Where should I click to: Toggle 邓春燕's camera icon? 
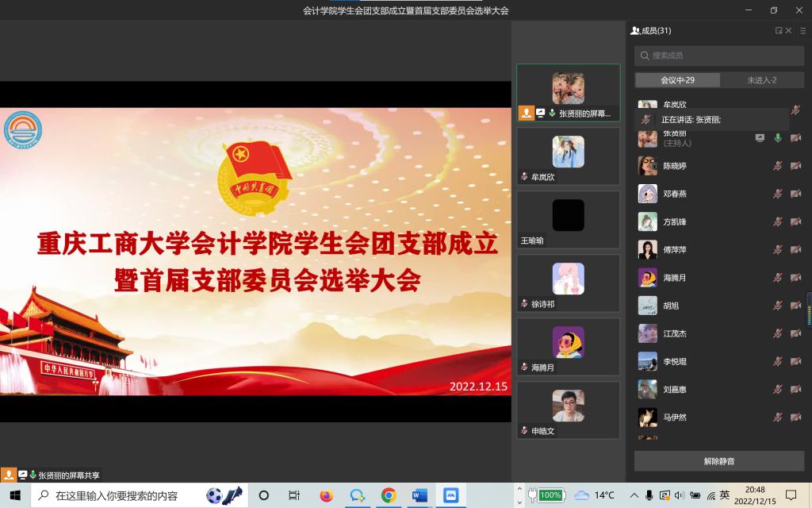click(x=795, y=194)
